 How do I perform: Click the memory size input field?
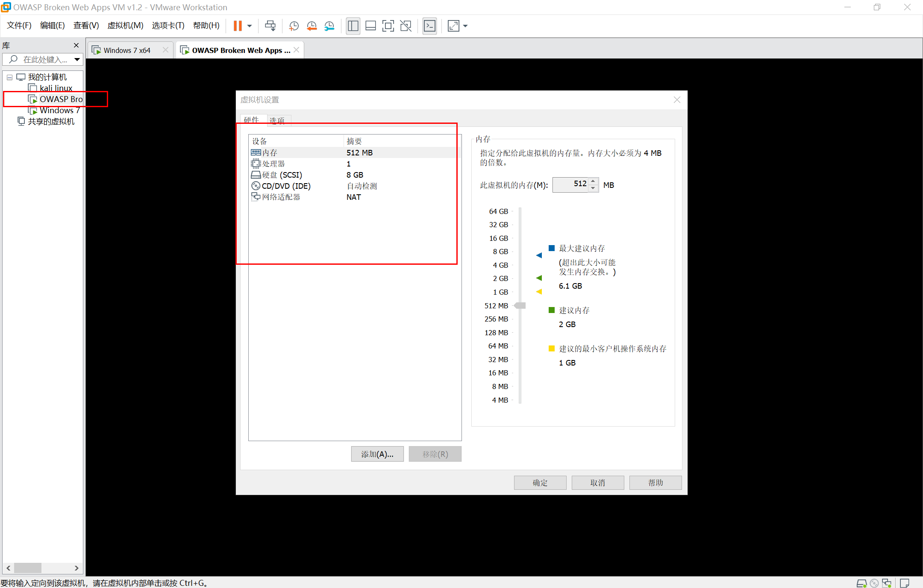[x=571, y=184]
